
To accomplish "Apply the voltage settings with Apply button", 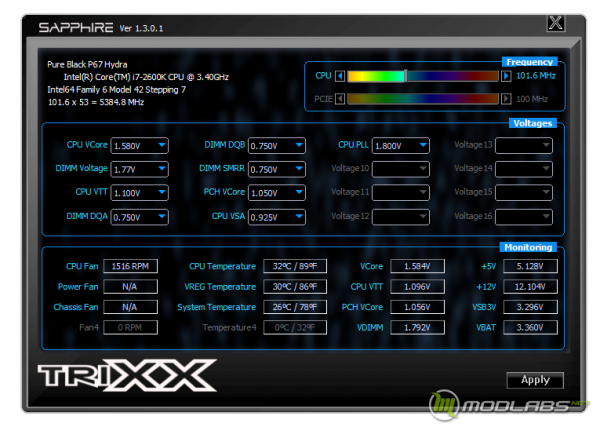I will coord(535,380).
